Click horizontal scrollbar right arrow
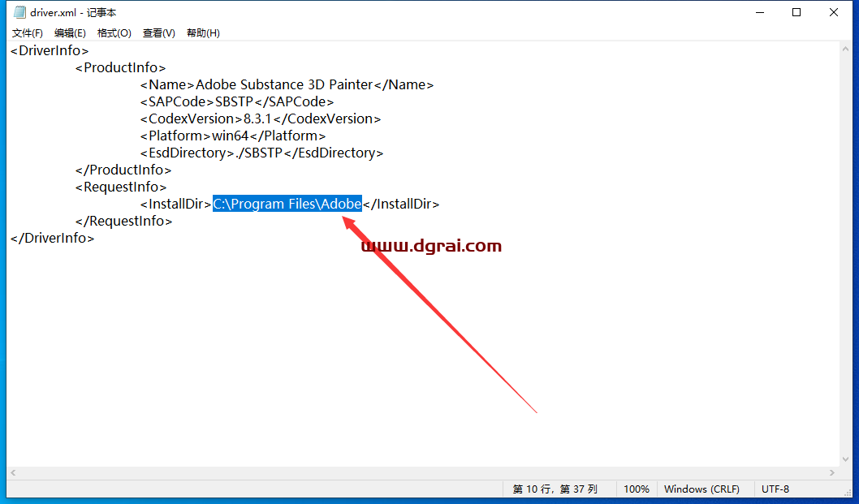The width and height of the screenshot is (859, 504). [832, 473]
